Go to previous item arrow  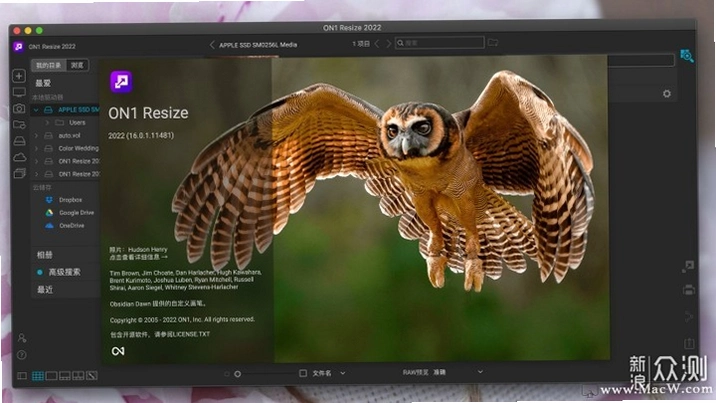[377, 43]
